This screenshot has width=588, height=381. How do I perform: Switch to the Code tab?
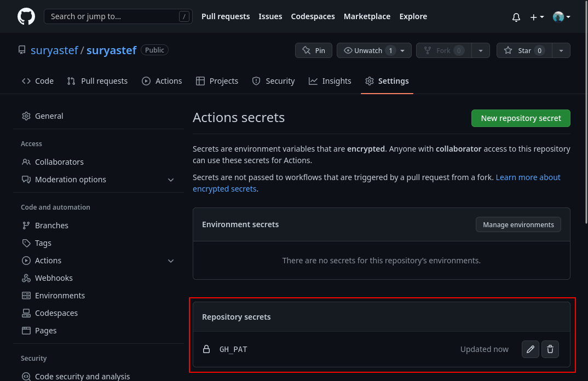pyautogui.click(x=37, y=81)
